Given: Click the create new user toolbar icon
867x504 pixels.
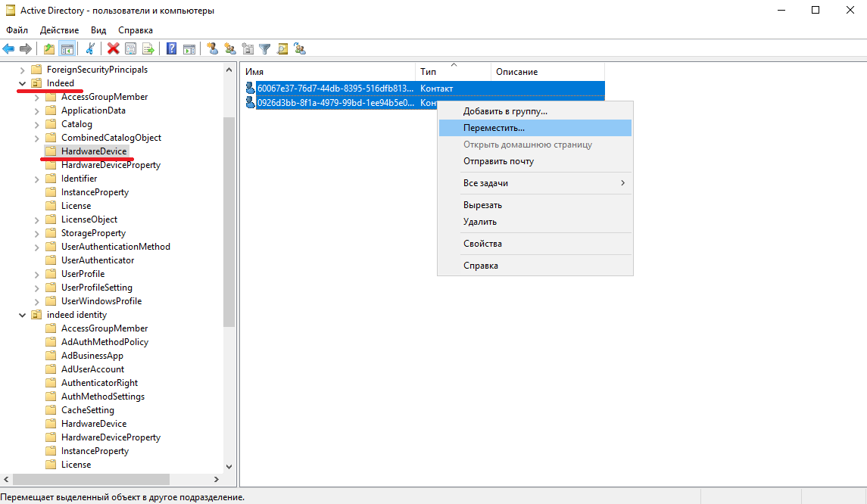Looking at the screenshot, I should click(213, 48).
